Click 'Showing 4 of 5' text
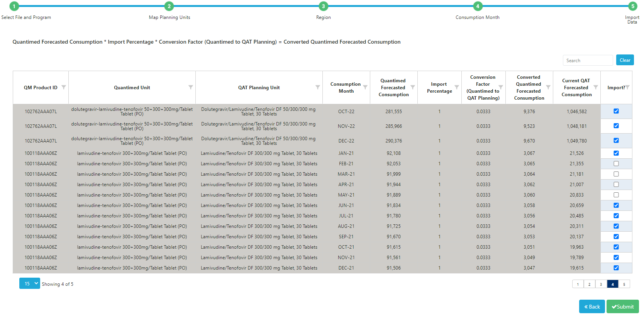The image size is (644, 324). (58, 284)
